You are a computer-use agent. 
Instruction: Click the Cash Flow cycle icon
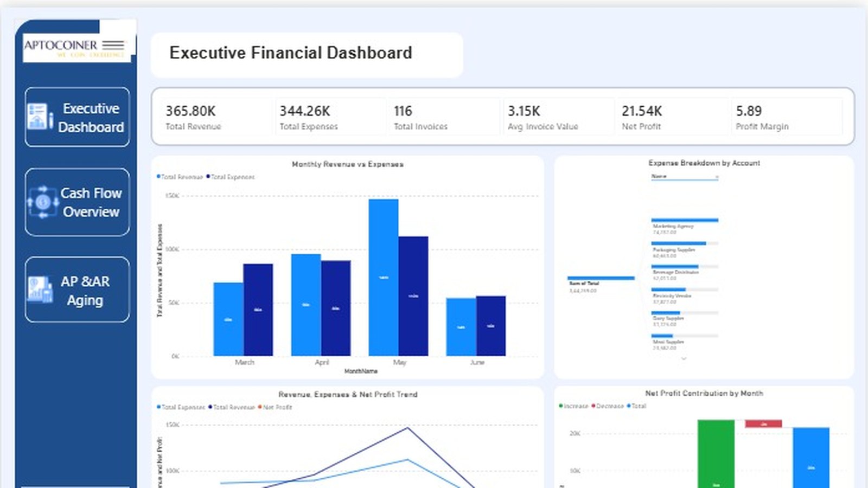pyautogui.click(x=43, y=202)
